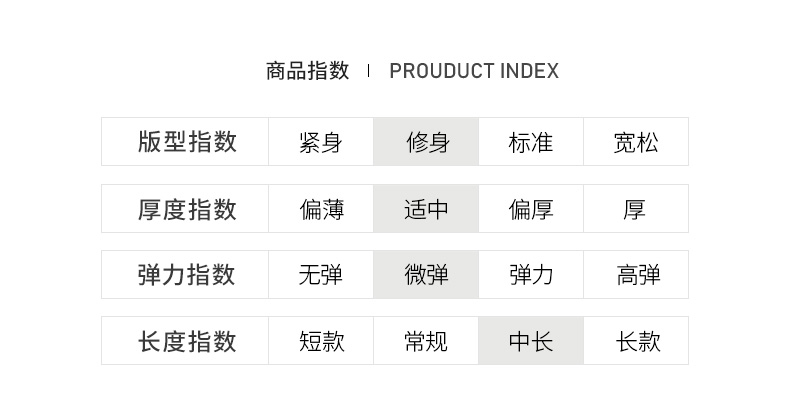The image size is (790, 408).
Task: Click the 标准 fit option
Action: click(x=530, y=142)
